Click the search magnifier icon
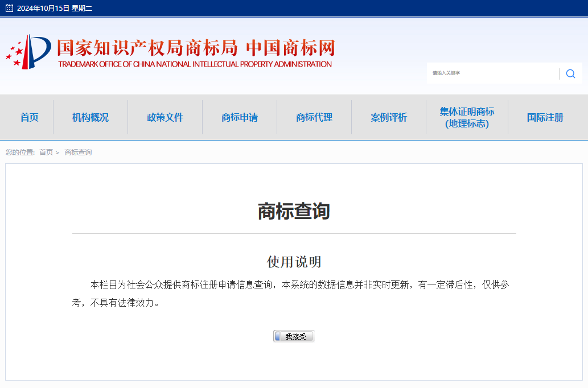This screenshot has height=388, width=588. [x=570, y=73]
